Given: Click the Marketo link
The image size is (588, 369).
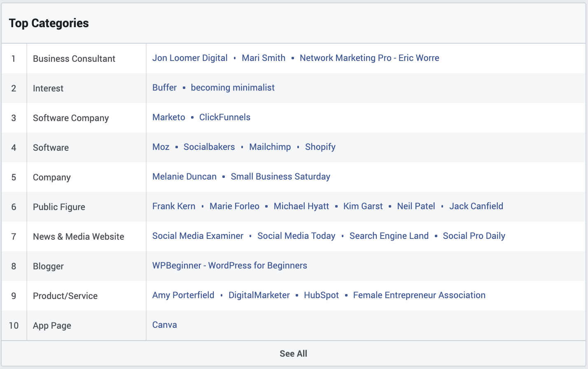Looking at the screenshot, I should tap(169, 117).
